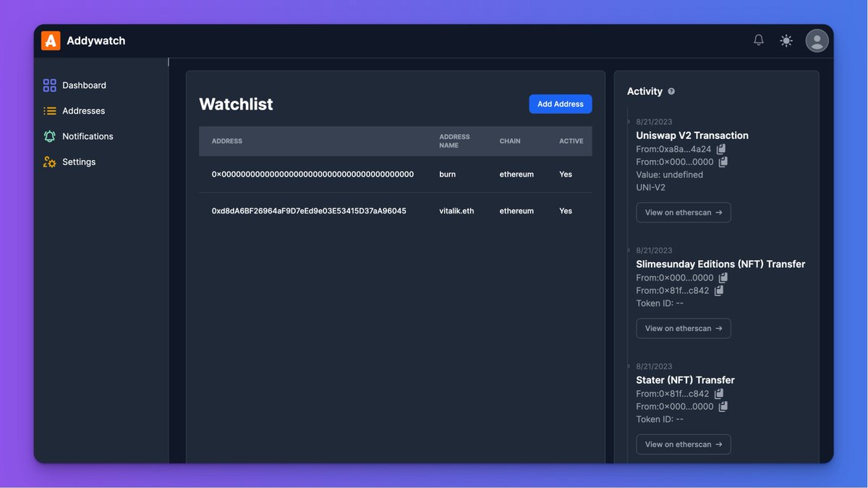The image size is (868, 488).
Task: Click the Settings gear sidebar icon
Action: coord(49,162)
